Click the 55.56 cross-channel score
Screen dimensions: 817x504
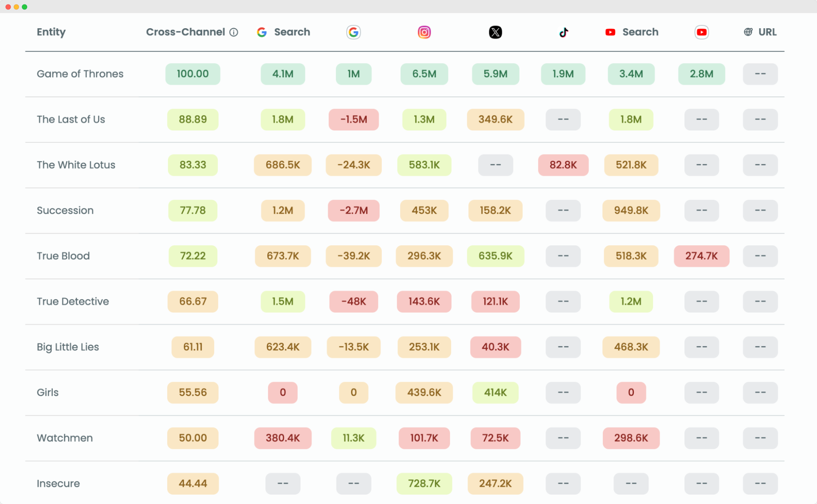(x=193, y=392)
